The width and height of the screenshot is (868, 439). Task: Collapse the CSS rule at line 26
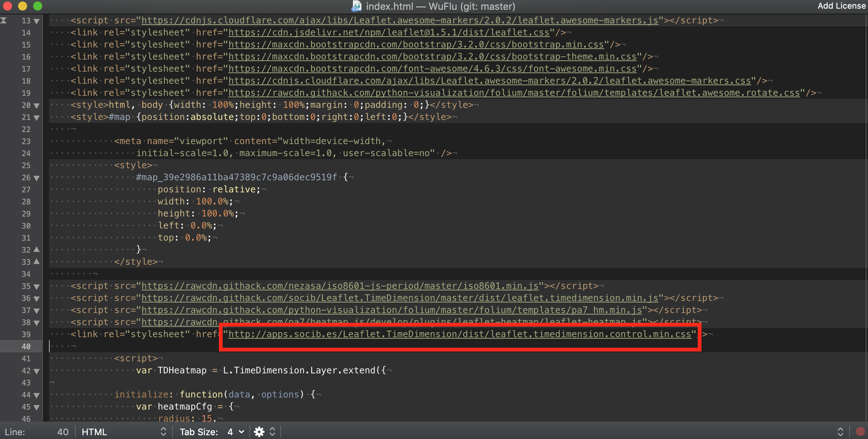coord(37,178)
